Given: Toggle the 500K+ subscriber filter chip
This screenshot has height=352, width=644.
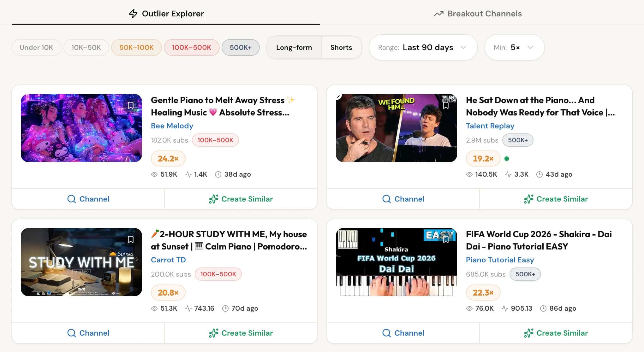Looking at the screenshot, I should pos(241,47).
